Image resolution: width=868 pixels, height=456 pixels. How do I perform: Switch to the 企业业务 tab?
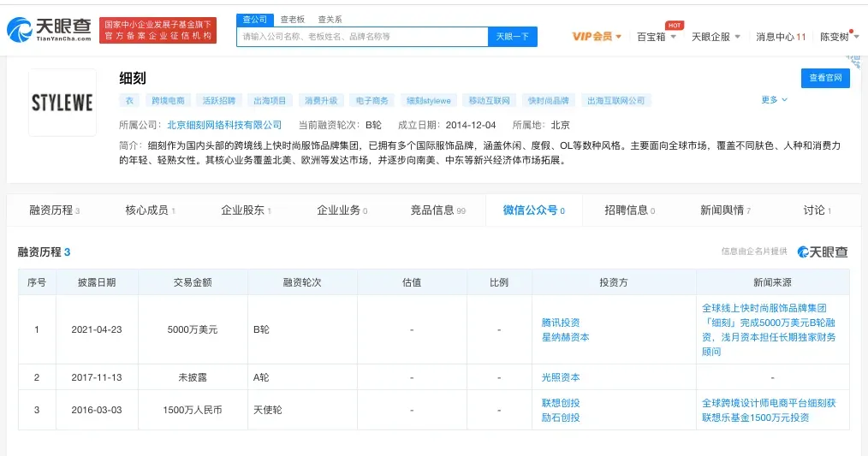[342, 210]
